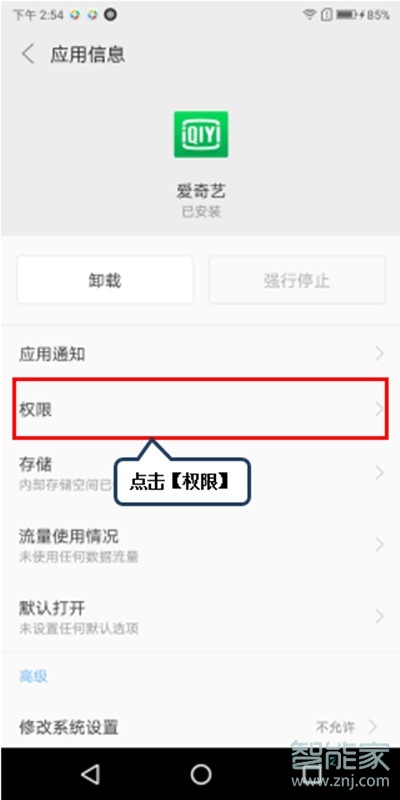Tap the 流量使用情况 entry text

pos(69,536)
